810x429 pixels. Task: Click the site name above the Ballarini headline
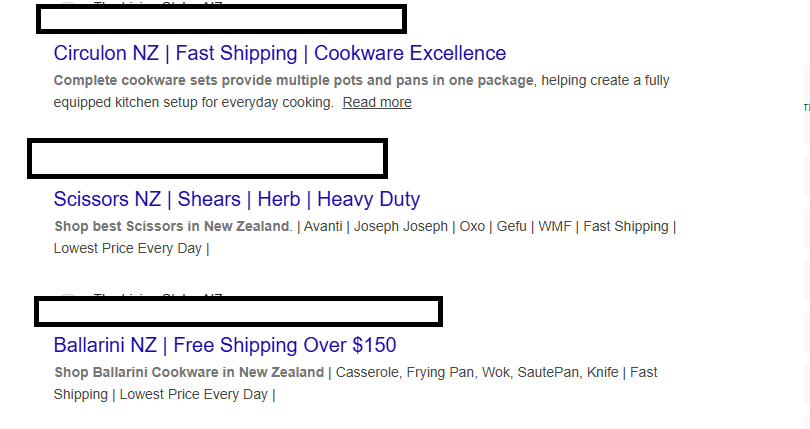tap(158, 297)
